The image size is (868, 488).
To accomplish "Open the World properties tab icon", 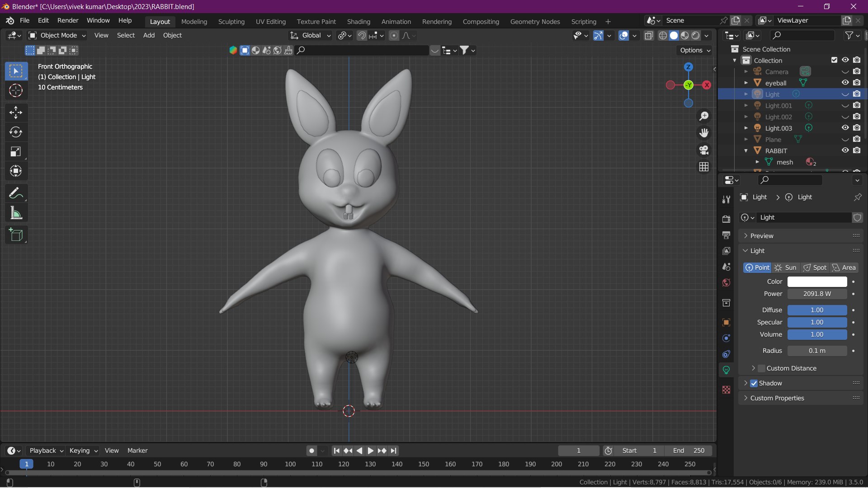I will point(726,282).
